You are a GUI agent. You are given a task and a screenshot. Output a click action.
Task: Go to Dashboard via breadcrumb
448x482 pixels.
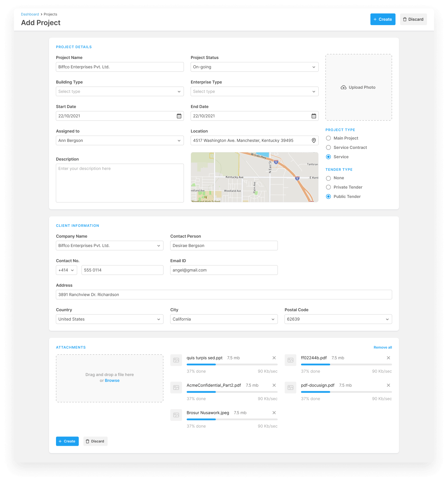click(30, 14)
